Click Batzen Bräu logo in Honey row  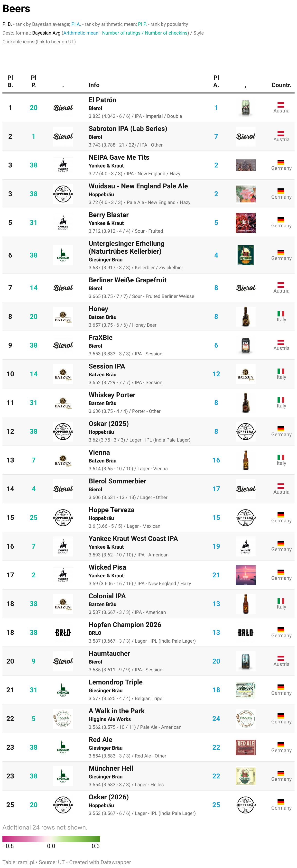pyautogui.click(x=63, y=317)
